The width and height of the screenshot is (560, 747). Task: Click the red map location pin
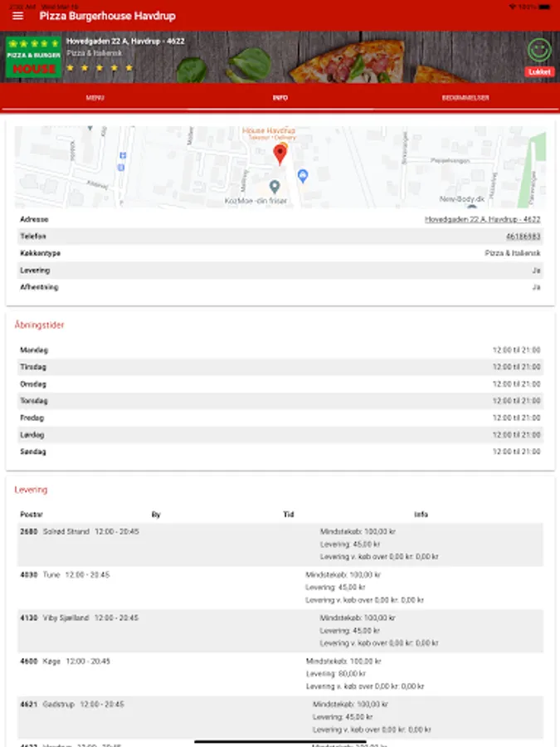coord(280,154)
